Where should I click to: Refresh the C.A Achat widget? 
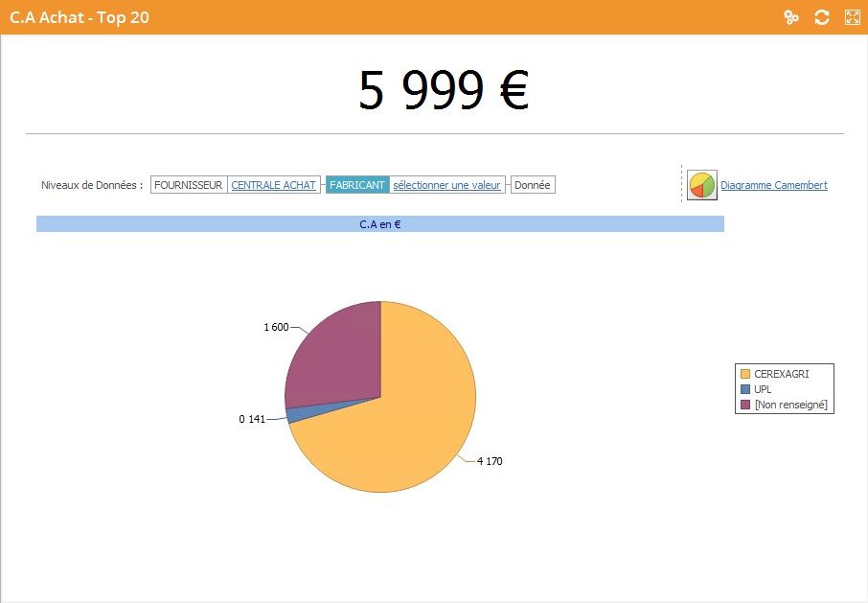click(x=821, y=17)
